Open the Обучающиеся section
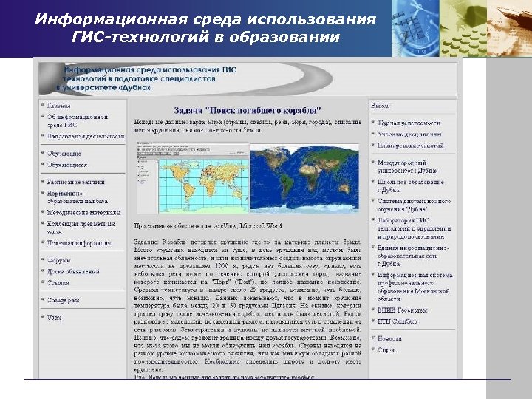Viewport: 532px width, 399px height. [x=67, y=165]
